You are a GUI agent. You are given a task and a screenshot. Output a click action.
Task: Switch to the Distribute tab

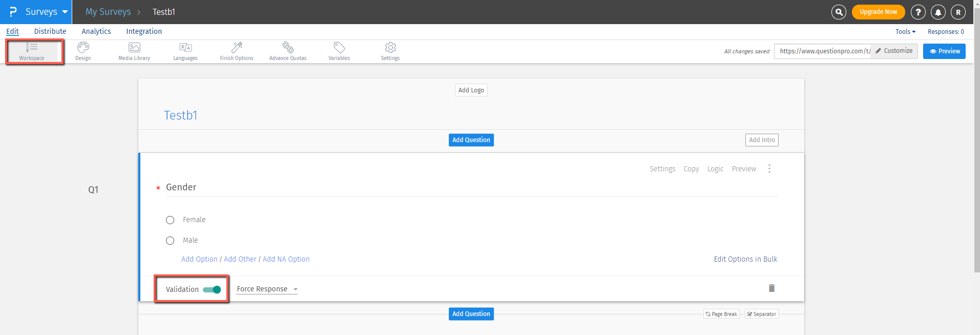tap(50, 31)
